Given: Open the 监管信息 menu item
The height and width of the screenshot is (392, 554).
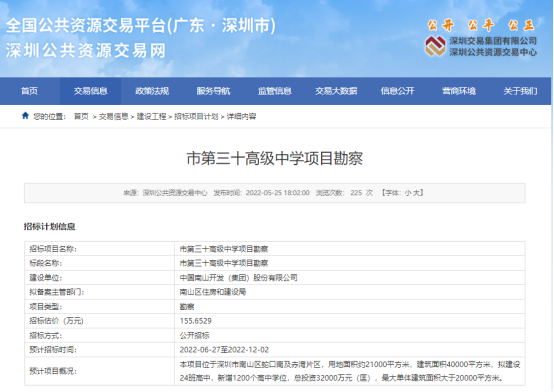Looking at the screenshot, I should coord(275,91).
